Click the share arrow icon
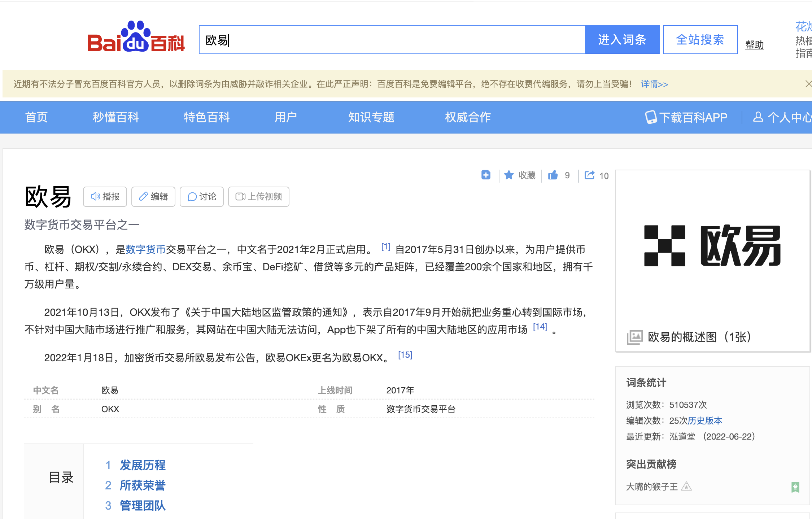This screenshot has width=812, height=519. [x=589, y=175]
